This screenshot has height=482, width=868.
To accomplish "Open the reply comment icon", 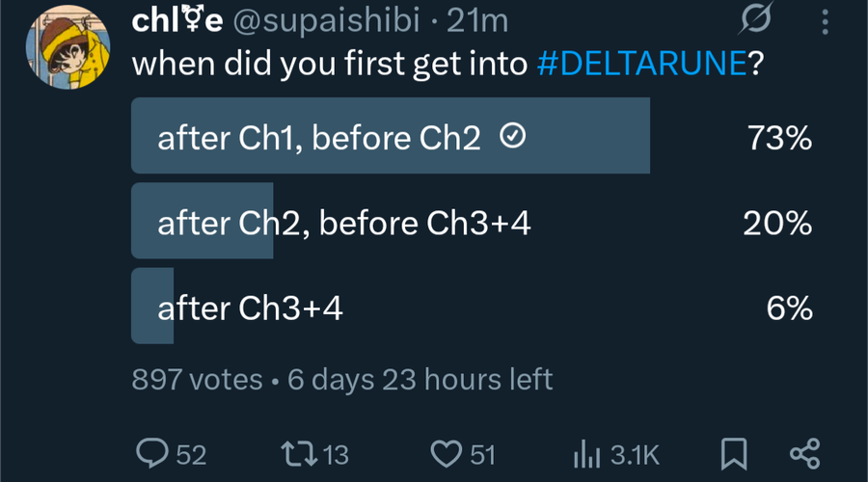I will 152,453.
